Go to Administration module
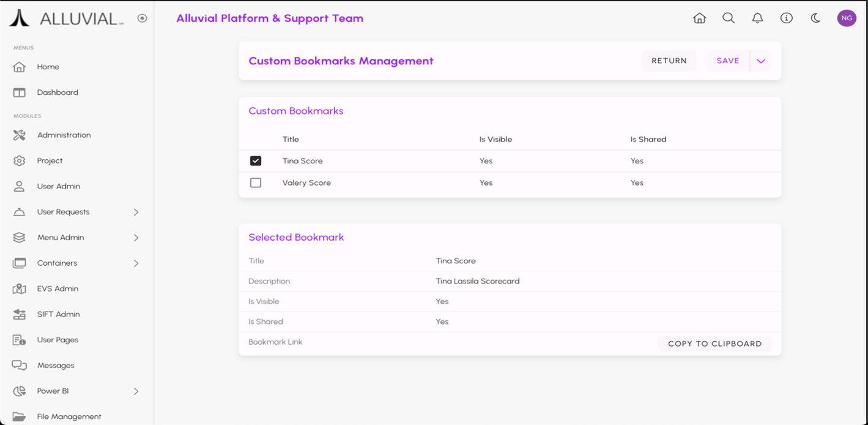The image size is (868, 425). 64,135
